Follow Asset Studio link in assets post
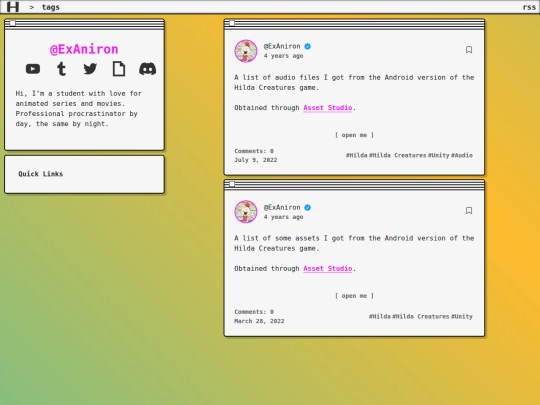 (328, 269)
